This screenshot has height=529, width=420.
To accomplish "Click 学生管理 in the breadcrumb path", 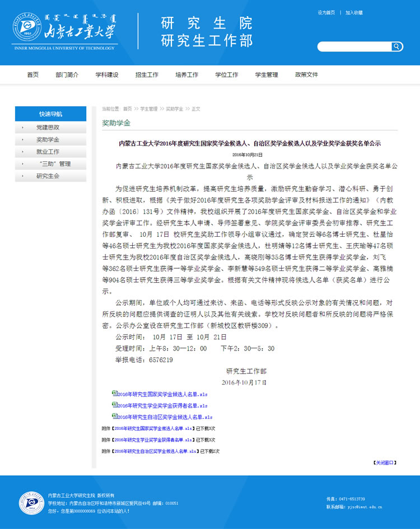I will tap(148, 109).
